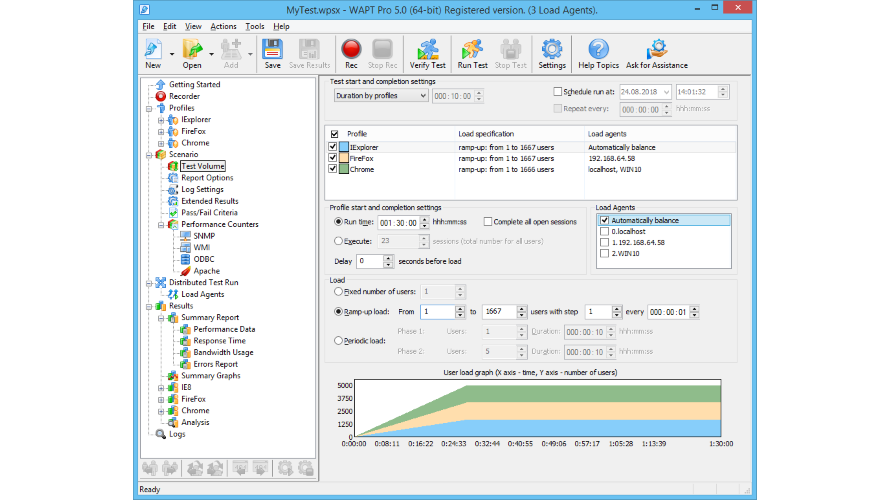Tick Complete all open sessions checkbox
This screenshot has width=890, height=500.
point(488,221)
